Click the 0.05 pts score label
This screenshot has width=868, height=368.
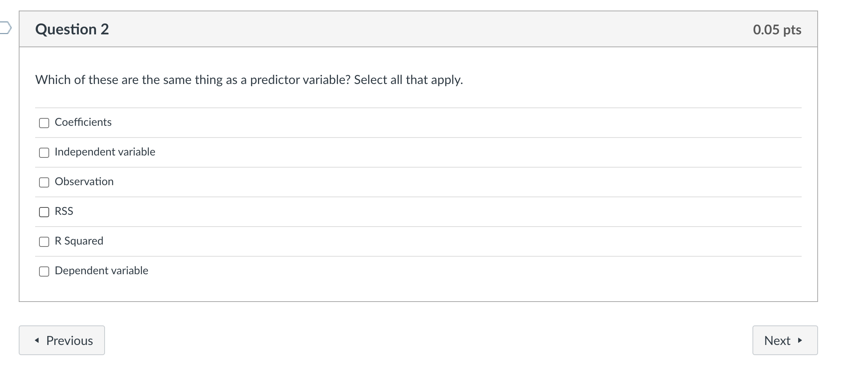(777, 30)
